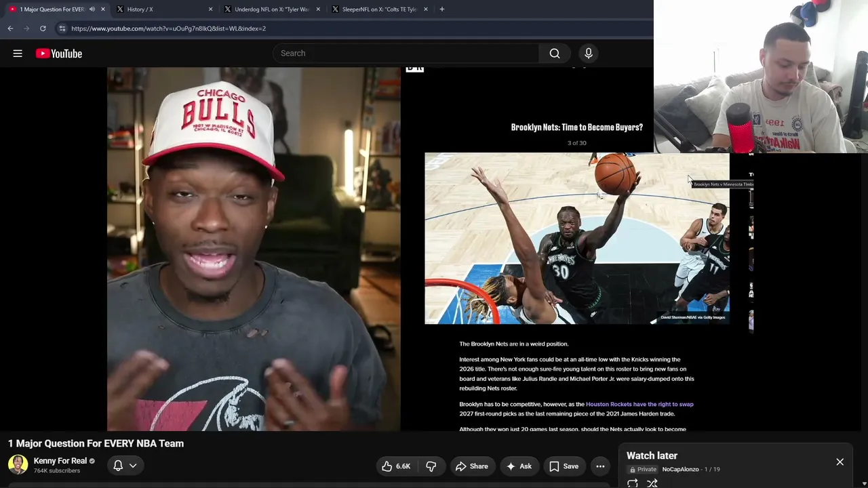Like the video with 6.6K likes
Image resolution: width=868 pixels, height=488 pixels.
396,466
